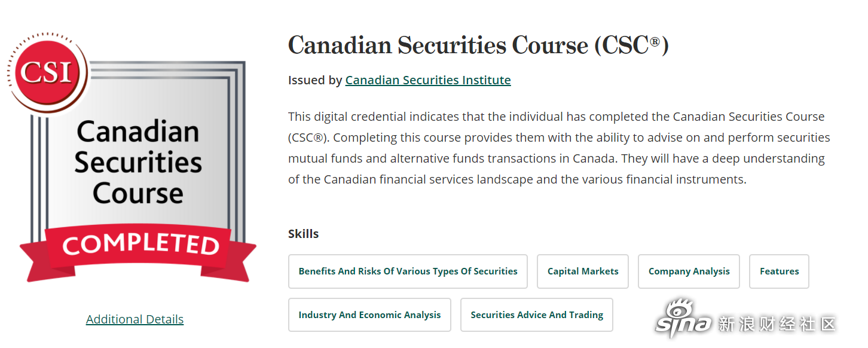Click the 'Issued by' label text
Image resolution: width=868 pixels, height=348 pixels.
pos(315,80)
